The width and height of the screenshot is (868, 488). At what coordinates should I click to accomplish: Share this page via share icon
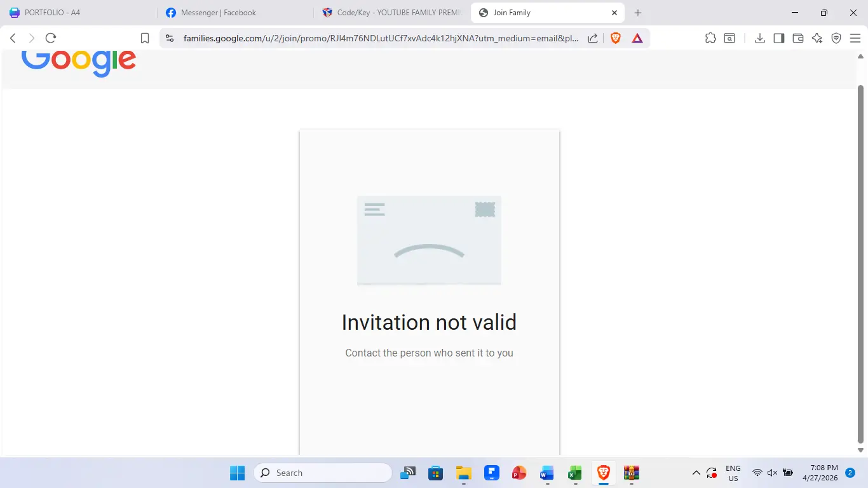click(x=593, y=38)
